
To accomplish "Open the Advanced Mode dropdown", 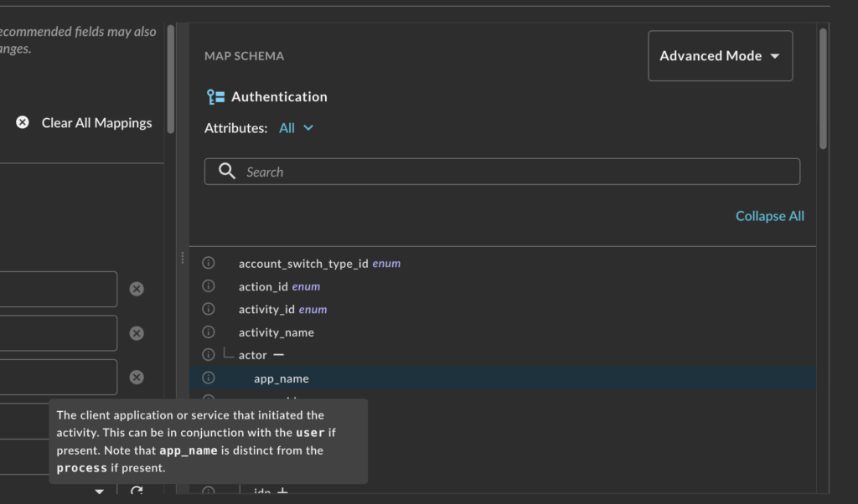I will [719, 55].
